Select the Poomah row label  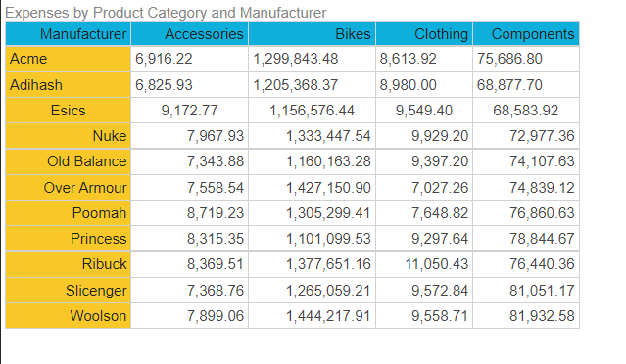point(69,213)
